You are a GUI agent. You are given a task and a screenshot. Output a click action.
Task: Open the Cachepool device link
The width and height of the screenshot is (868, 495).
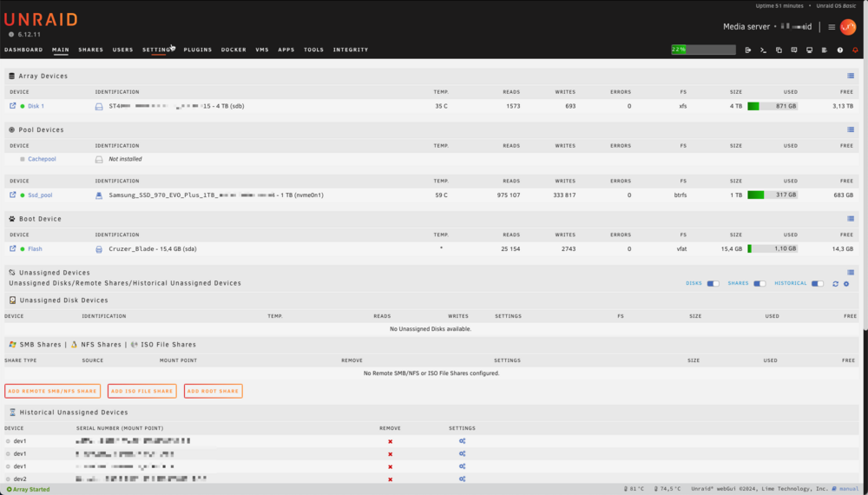[42, 159]
